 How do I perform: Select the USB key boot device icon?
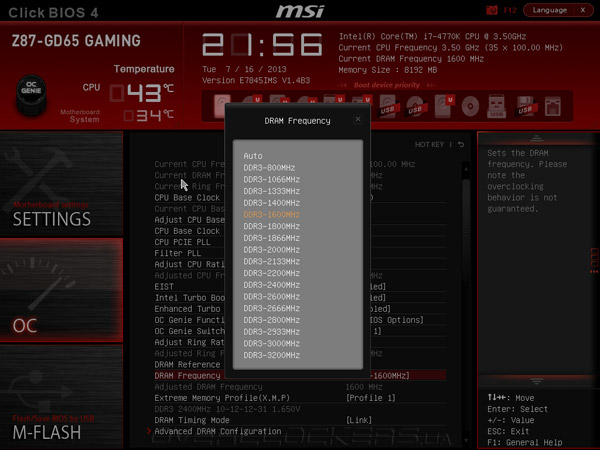[x=496, y=106]
